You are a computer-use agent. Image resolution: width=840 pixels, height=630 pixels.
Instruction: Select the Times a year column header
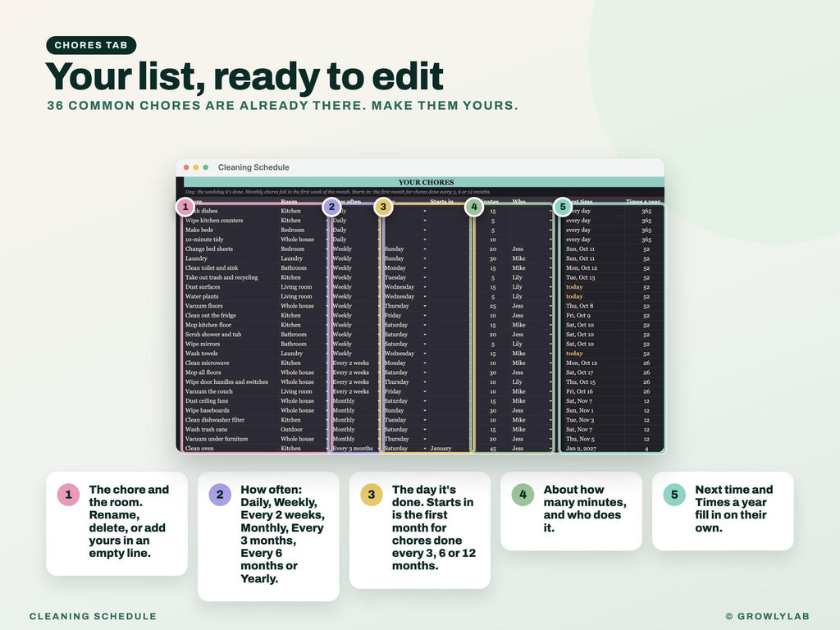tap(643, 202)
